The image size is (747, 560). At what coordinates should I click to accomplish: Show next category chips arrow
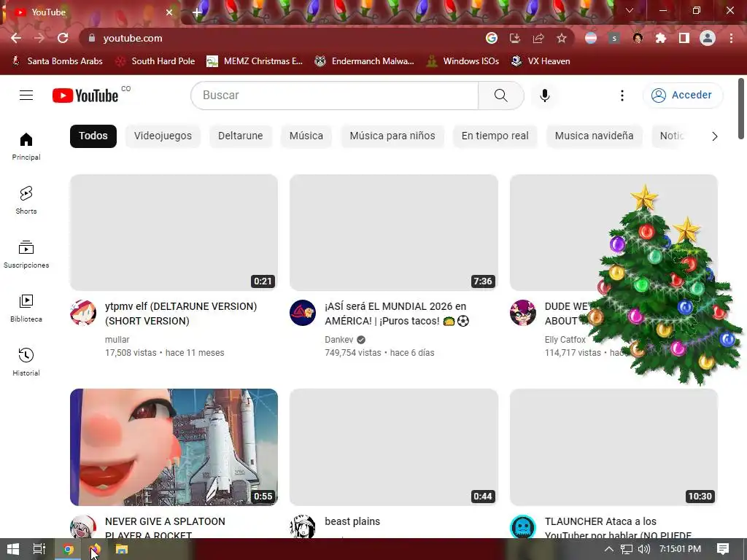coord(715,136)
